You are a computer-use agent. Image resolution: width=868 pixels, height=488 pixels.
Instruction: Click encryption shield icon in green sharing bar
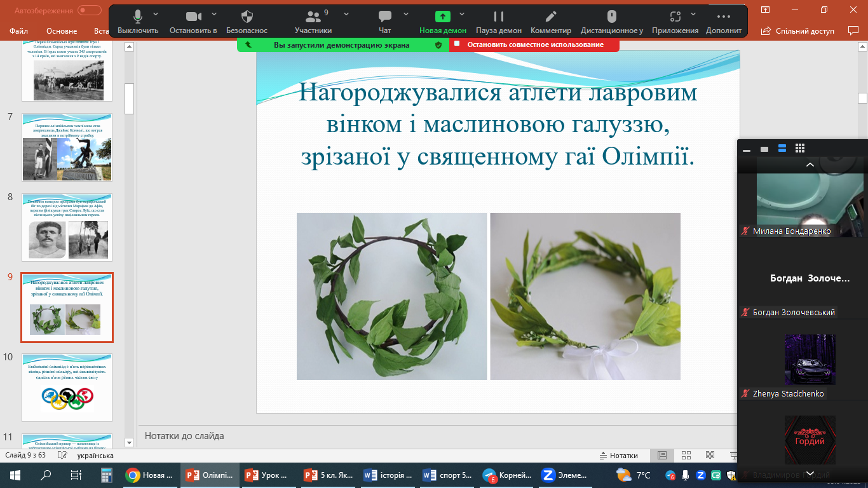tap(438, 45)
